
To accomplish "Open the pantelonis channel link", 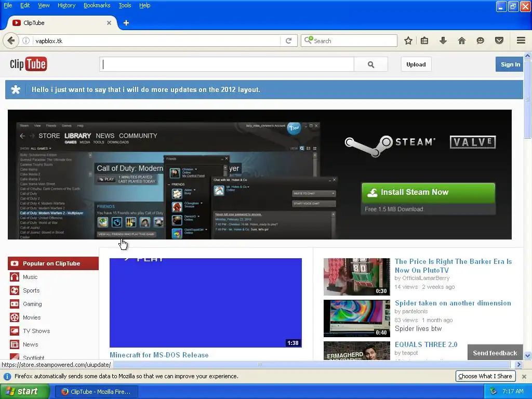I will pos(415,312).
